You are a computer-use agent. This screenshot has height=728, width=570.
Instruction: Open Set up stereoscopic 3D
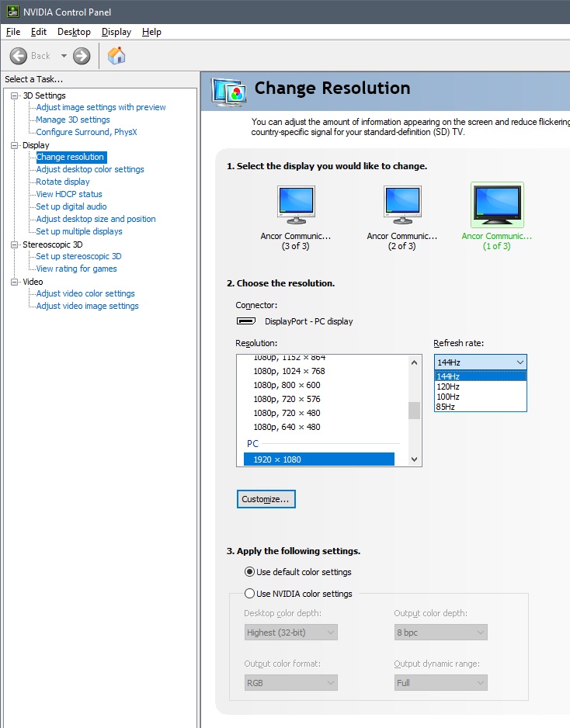coord(78,256)
